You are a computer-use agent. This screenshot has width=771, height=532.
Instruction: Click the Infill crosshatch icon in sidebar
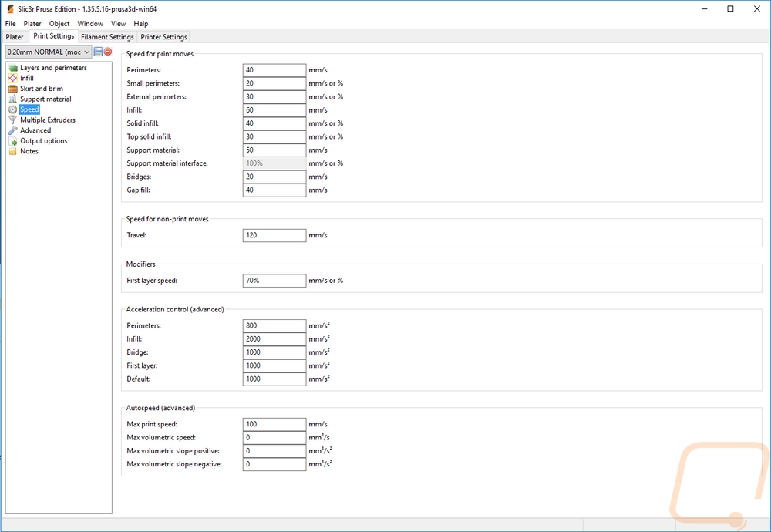tap(13, 78)
